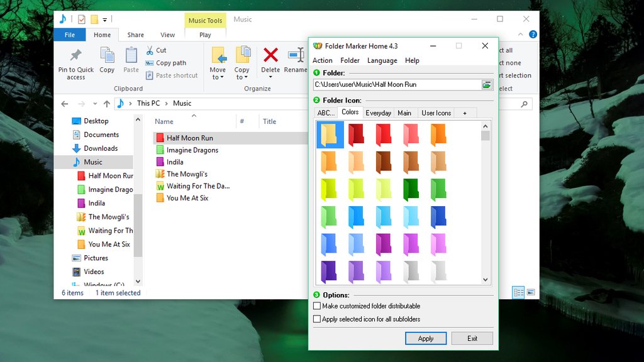Select the bright yellow folder icon
Image resolution: width=644 pixels, height=362 pixels.
tap(328, 189)
